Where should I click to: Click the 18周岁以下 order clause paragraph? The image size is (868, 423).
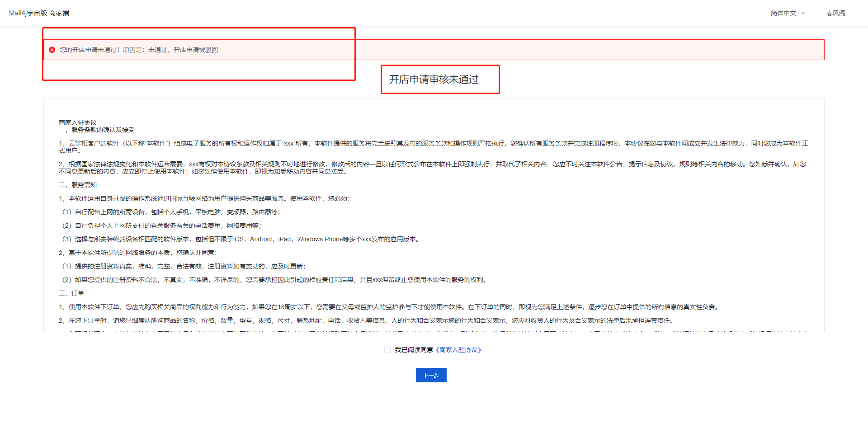[390, 307]
